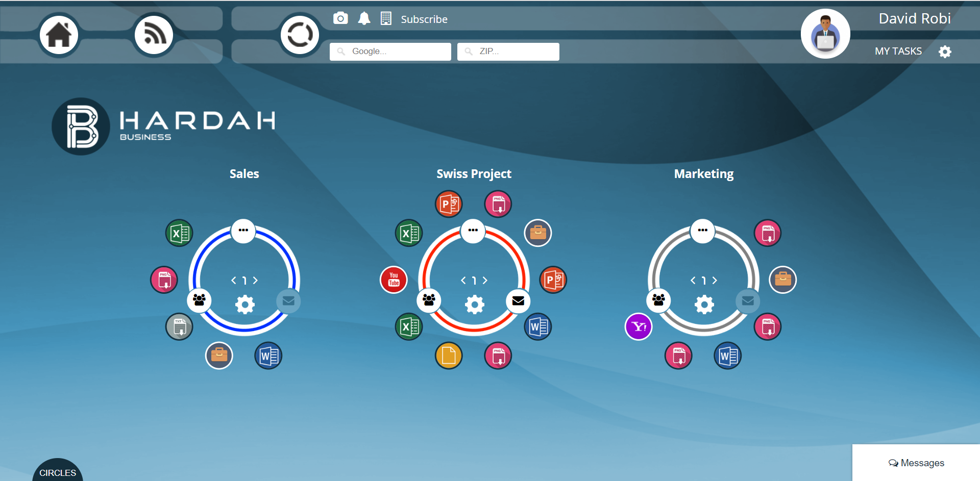Open the Marketing circle title
Viewport: 980px width, 481px height.
(x=703, y=174)
